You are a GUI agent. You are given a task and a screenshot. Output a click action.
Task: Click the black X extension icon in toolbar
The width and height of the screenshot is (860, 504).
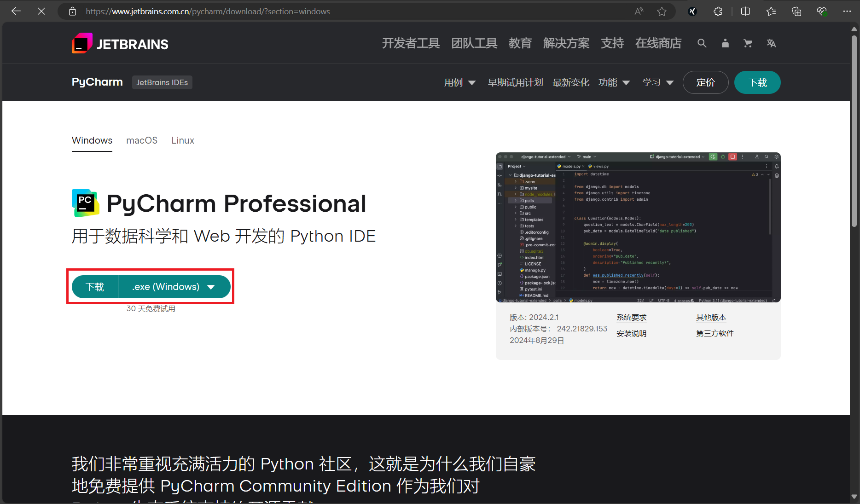click(692, 11)
